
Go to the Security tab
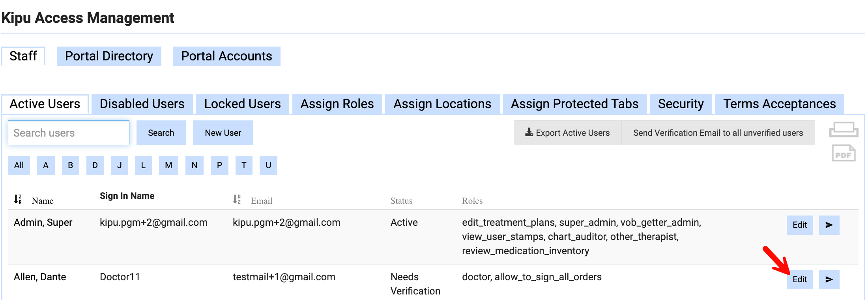tap(681, 104)
